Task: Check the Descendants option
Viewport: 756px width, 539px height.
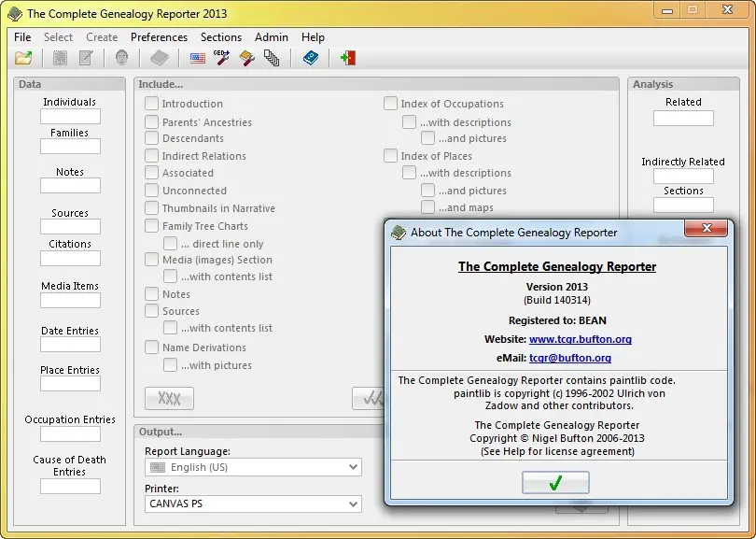Action: (x=151, y=138)
